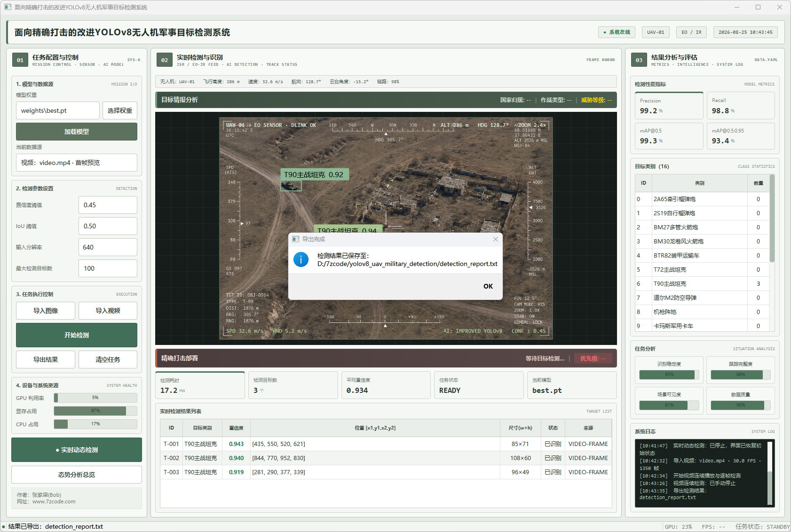Click the app icon in the main title bar

click(x=8, y=7)
